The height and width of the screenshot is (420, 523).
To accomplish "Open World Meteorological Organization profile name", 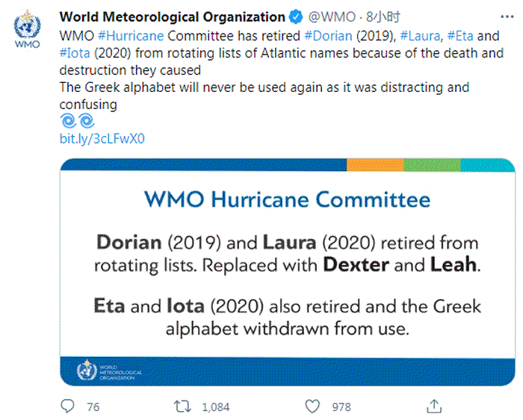I will coord(172,17).
